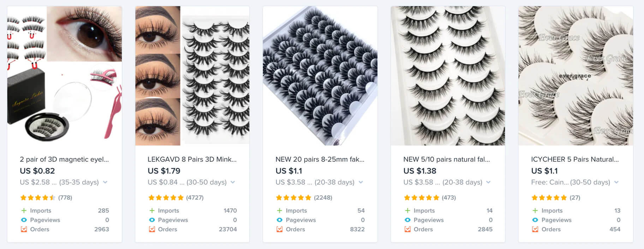Click the Pageviews eye icon on ICYCHEER card
The image size is (644, 249).
coord(535,220)
